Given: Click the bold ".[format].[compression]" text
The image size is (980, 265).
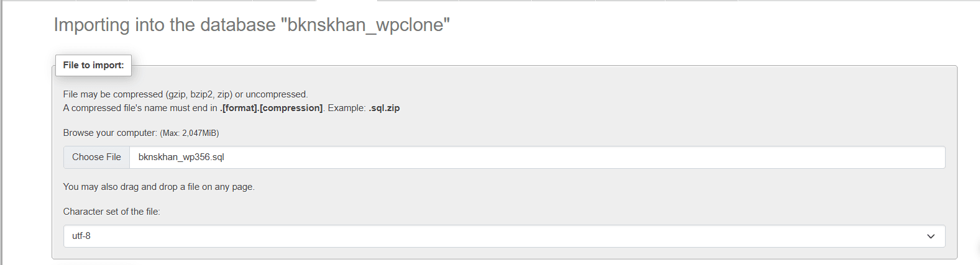Looking at the screenshot, I should tap(272, 108).
